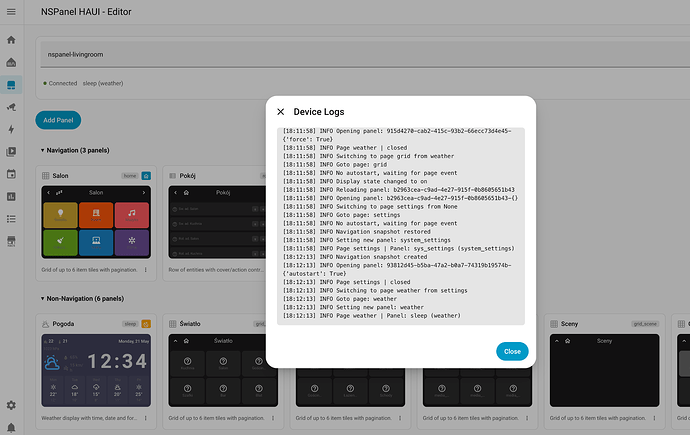This screenshot has height=435, width=690.
Task: Click the Światło panel title
Action: (190, 324)
